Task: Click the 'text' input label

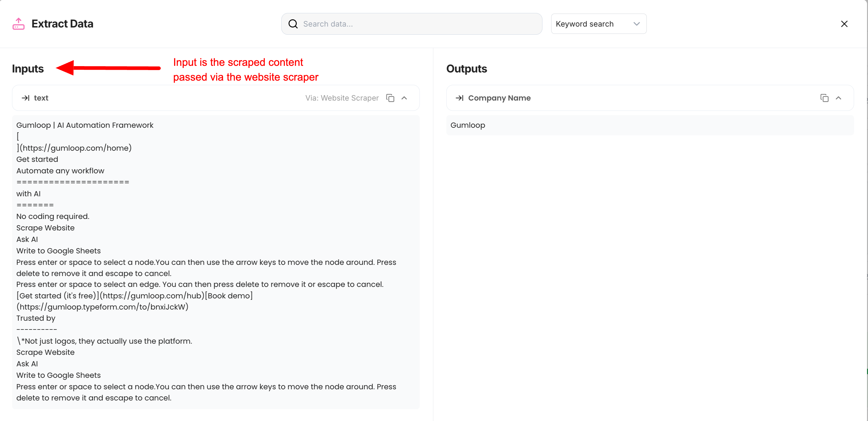Action: click(41, 98)
